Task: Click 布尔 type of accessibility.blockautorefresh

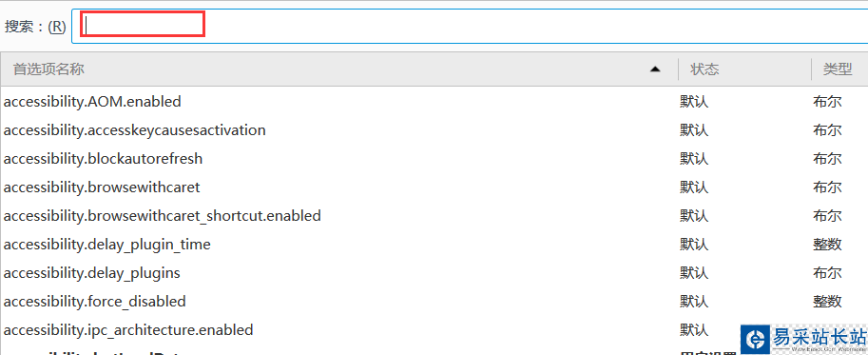Action: click(x=827, y=159)
